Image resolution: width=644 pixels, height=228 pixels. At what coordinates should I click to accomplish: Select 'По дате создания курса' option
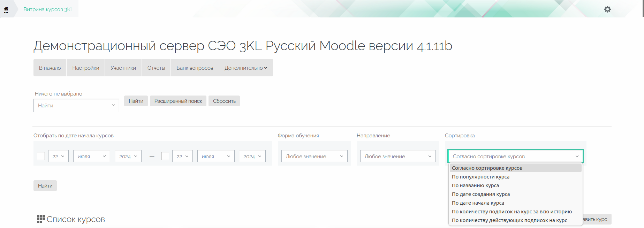(515, 194)
